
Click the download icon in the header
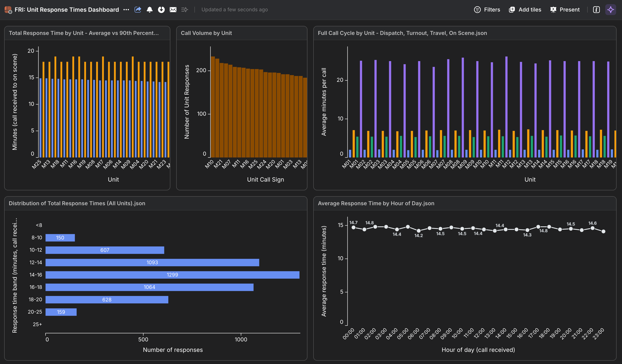tap(161, 10)
